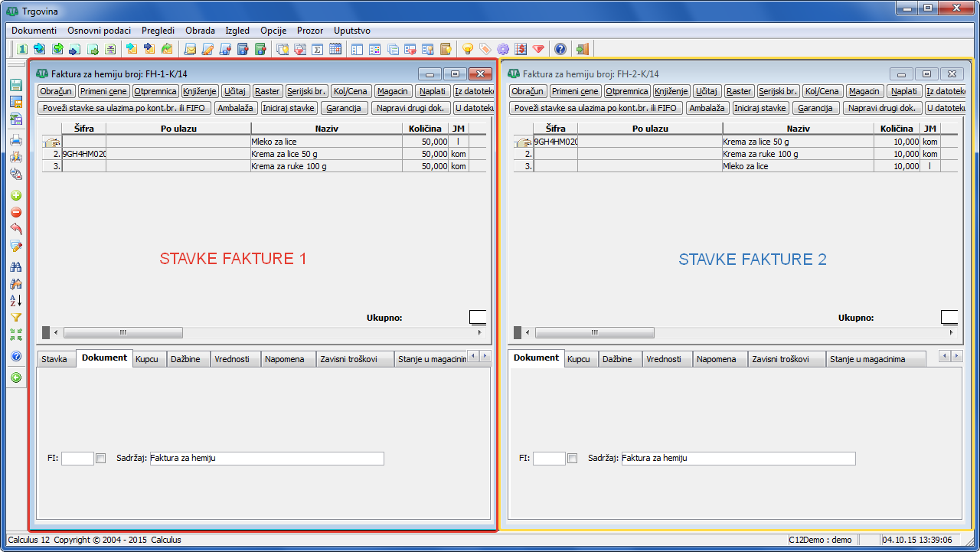Click the horizontal scrollbar thumb in invoice FH-1-K/14
The height and width of the screenshot is (552, 980).
123,333
